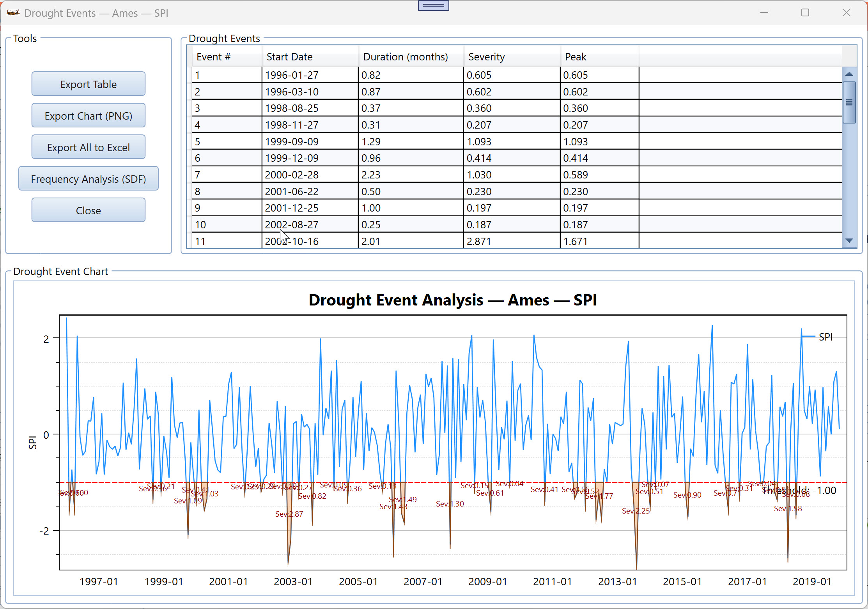This screenshot has height=609, width=868.
Task: Select start date 2001-06-22
Action: (310, 191)
